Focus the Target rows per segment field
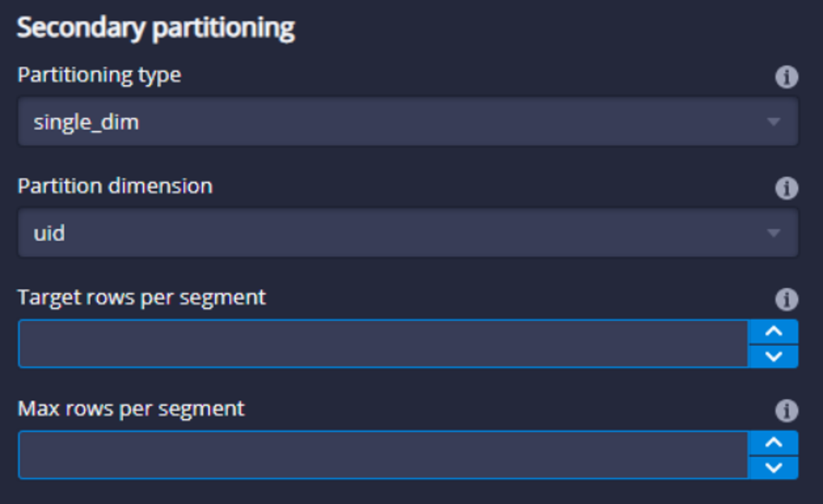823x504 pixels. [x=383, y=344]
